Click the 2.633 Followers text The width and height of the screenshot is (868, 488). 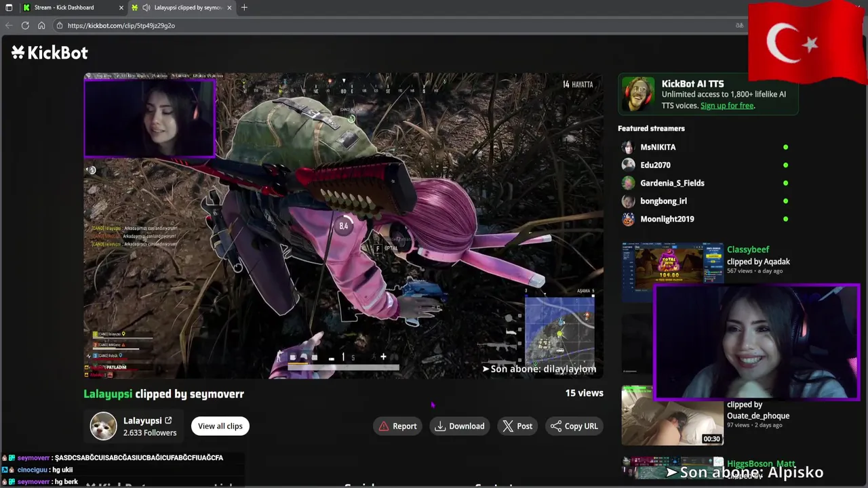click(150, 433)
